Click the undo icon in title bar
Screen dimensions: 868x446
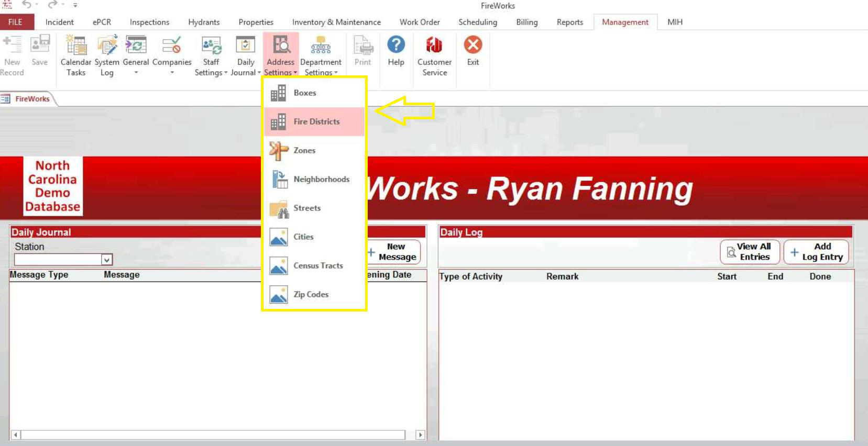(x=26, y=5)
